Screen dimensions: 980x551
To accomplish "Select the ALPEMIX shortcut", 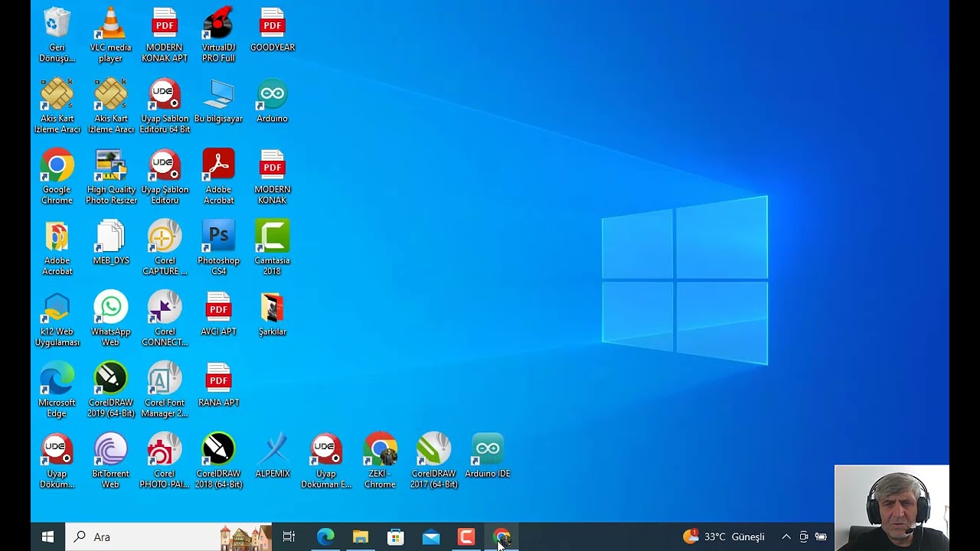I will pos(273,457).
